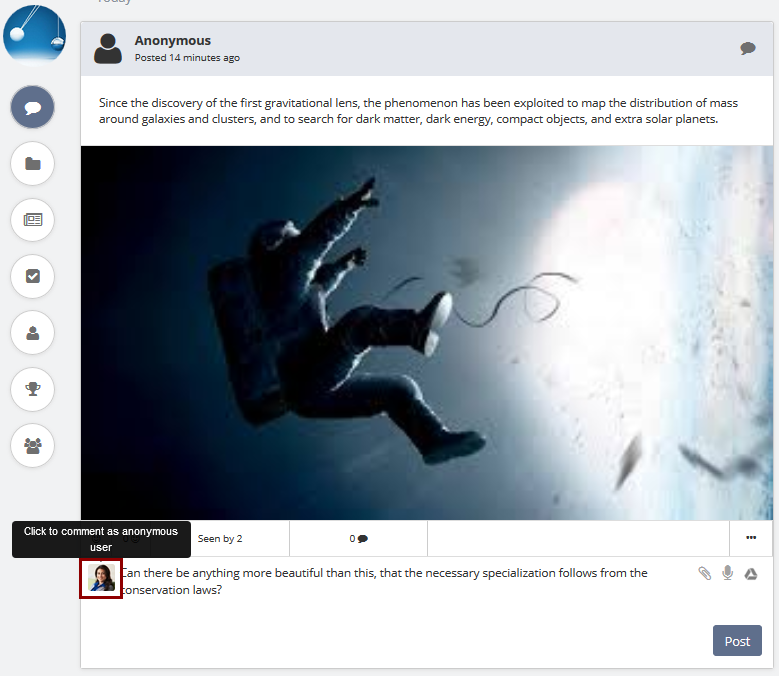Open the astronaut image in the post
779x676 pixels.
coord(427,333)
